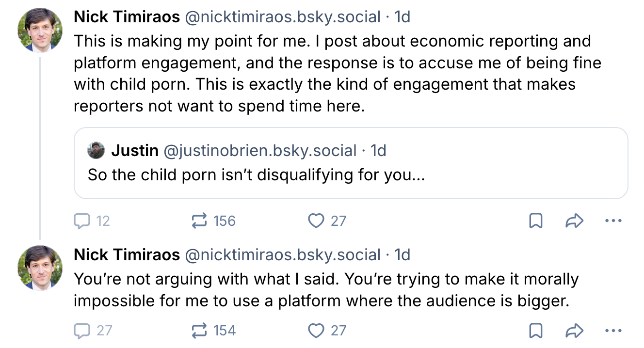Open more options menu on first post

coord(613,221)
